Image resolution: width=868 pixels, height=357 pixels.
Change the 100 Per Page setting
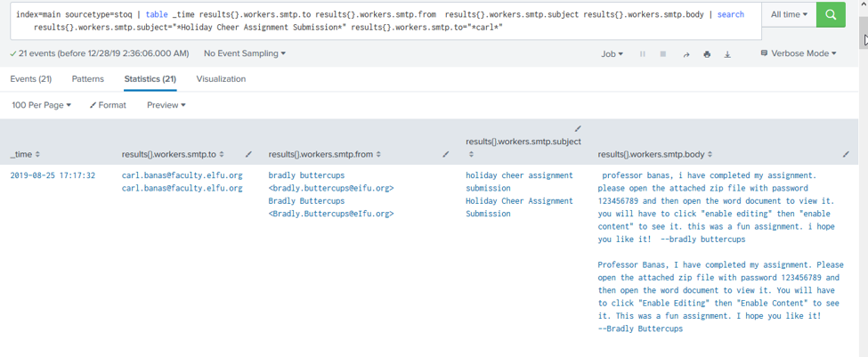pos(41,105)
